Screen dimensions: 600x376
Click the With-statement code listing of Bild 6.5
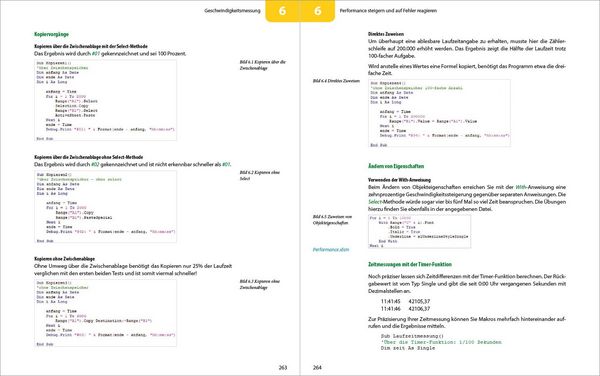(419, 232)
